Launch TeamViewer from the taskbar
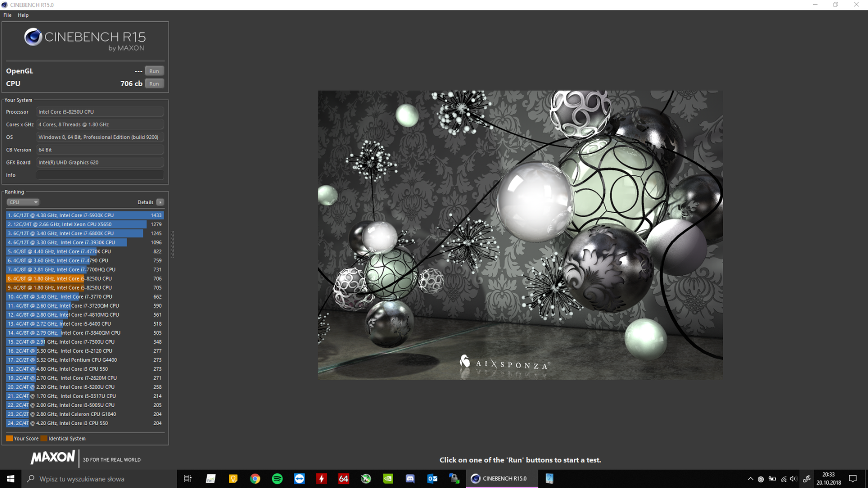This screenshot has width=868, height=488. click(x=299, y=479)
